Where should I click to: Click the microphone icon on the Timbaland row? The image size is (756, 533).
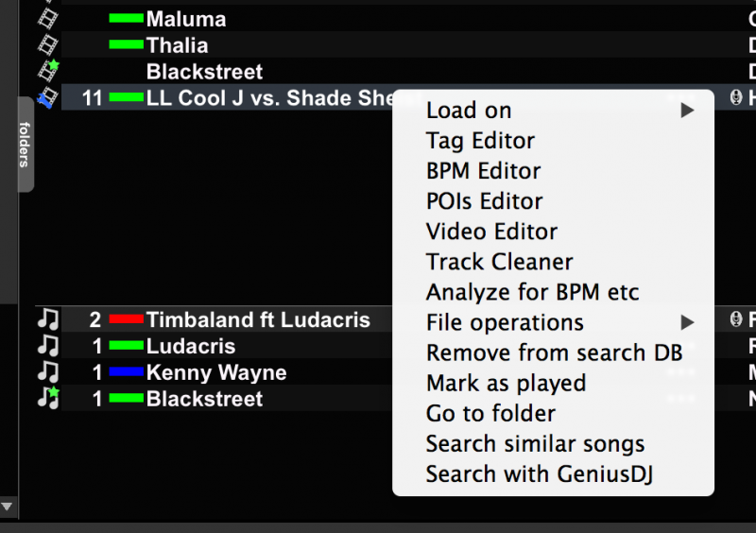[x=736, y=318]
